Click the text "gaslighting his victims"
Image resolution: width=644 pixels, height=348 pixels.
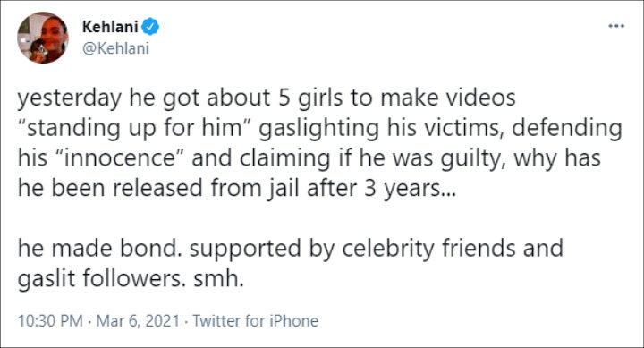[382, 128]
